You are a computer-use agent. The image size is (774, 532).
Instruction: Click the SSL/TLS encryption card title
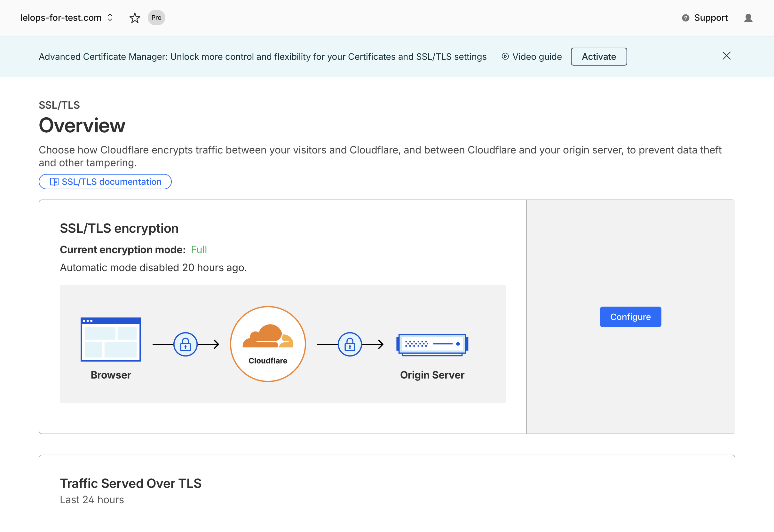(x=119, y=229)
